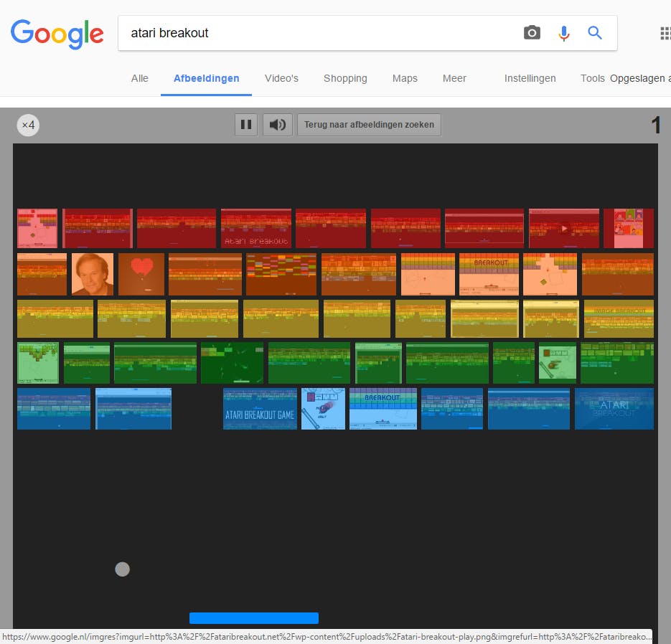Expand the Meer menu

[454, 78]
